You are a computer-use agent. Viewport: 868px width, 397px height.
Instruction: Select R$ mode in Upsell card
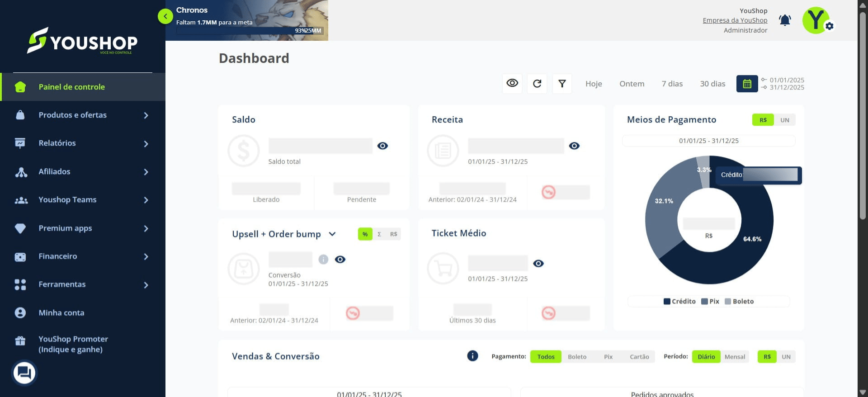(x=393, y=234)
